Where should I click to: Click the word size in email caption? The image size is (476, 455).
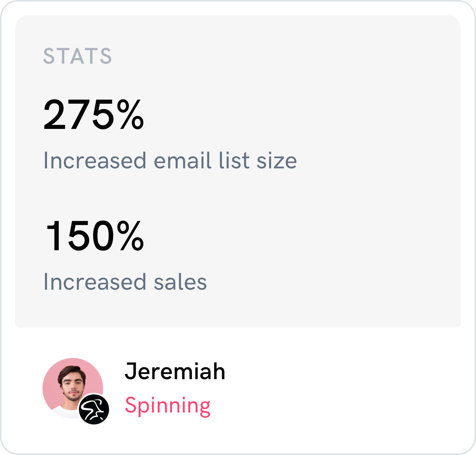tap(277, 161)
